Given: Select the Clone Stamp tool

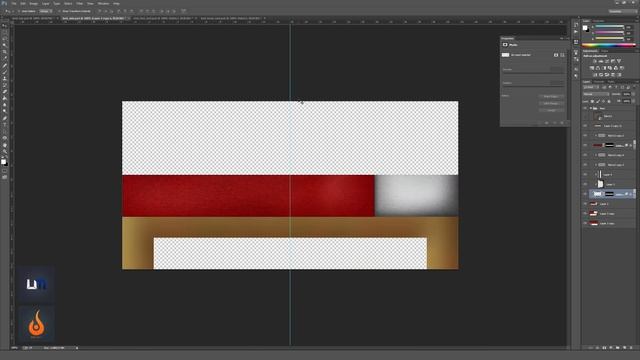Looking at the screenshot, I should (x=4, y=79).
